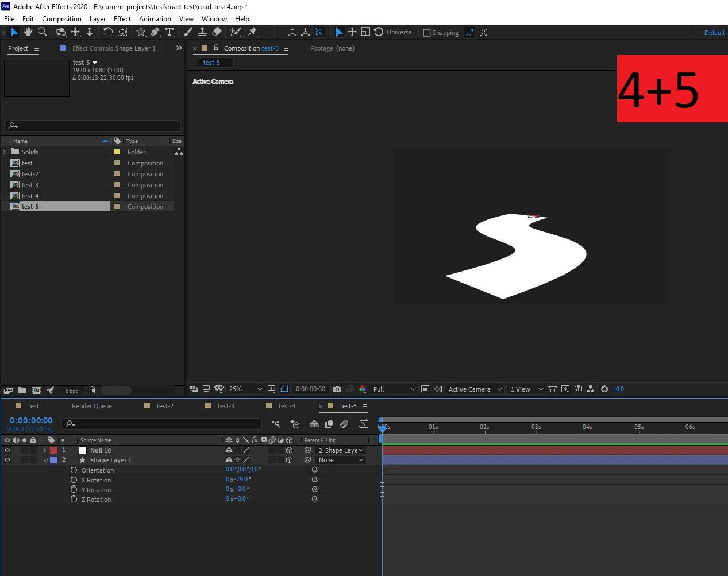The width and height of the screenshot is (728, 576).
Task: Select the Rotation tool in toolbar
Action: pos(107,32)
